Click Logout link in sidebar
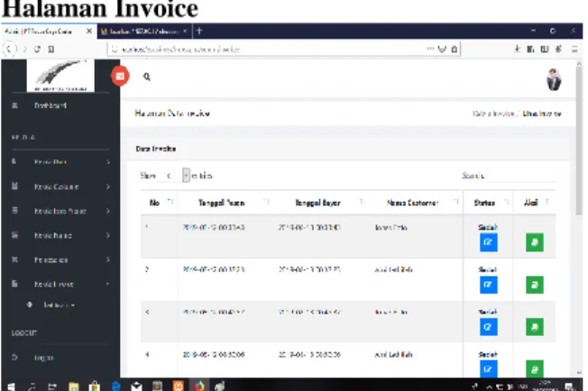Viewport: 588px width, 391px height. (x=43, y=358)
